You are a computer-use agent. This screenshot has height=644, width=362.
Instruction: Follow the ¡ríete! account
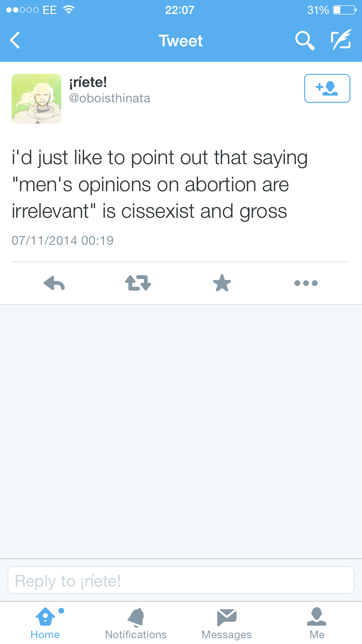pos(327,88)
